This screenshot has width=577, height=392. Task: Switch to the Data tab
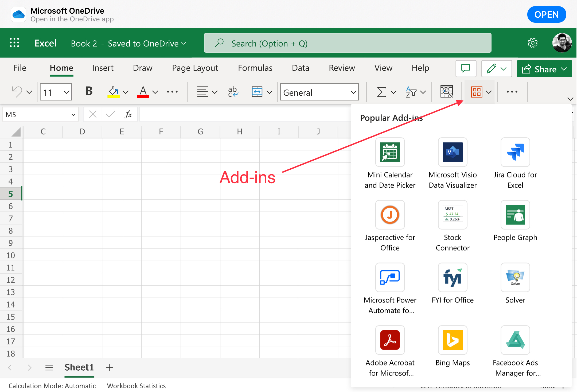[301, 68]
